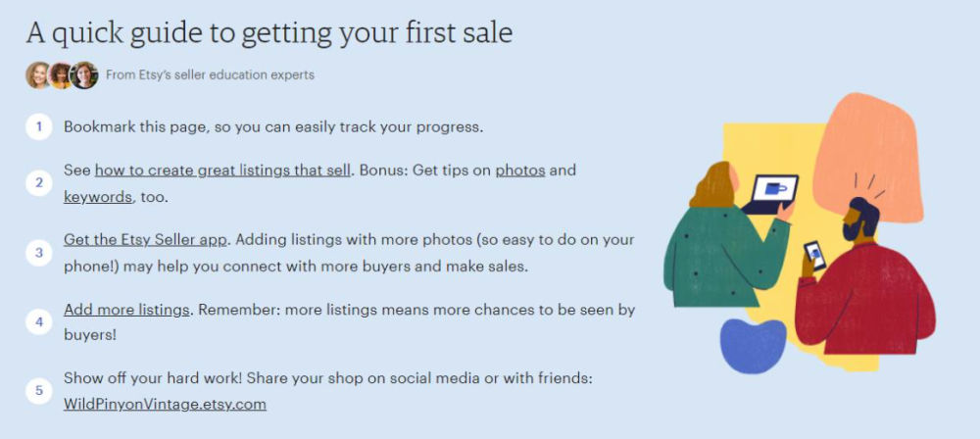Click the step 4 number circle
980x439 pixels.
point(38,321)
